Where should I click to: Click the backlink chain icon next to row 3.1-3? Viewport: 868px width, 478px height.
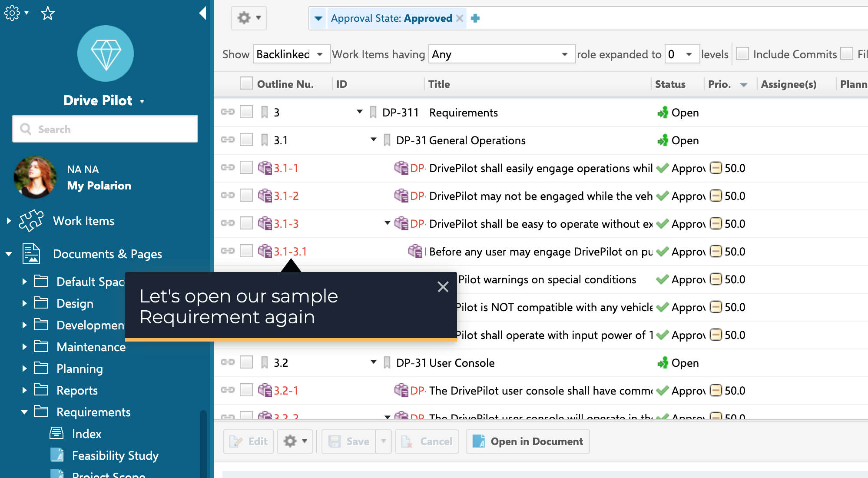click(229, 224)
